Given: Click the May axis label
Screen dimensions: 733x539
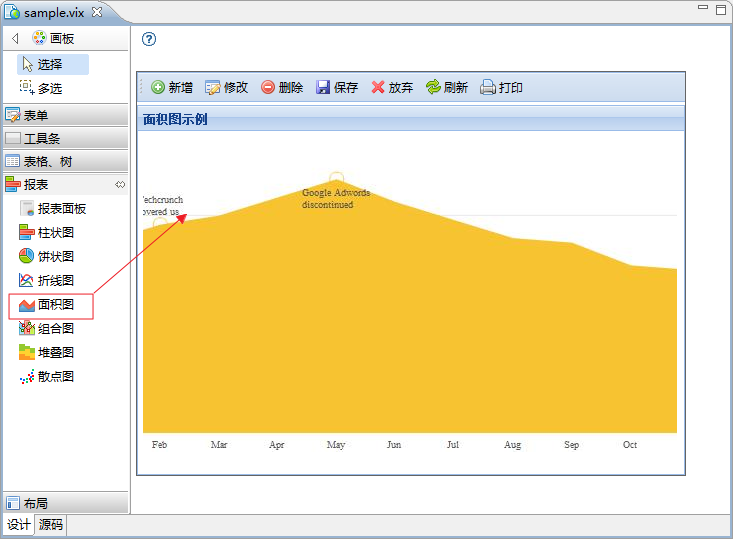Looking at the screenshot, I should [x=336, y=445].
